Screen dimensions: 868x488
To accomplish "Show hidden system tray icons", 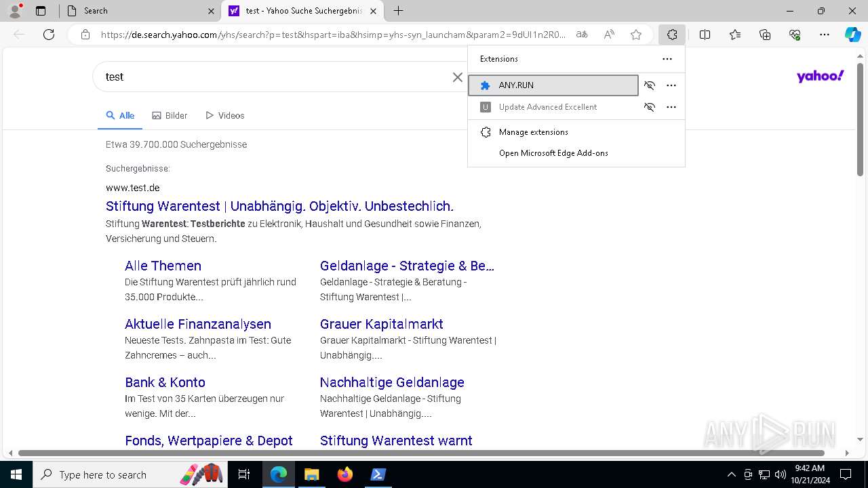I will [731, 474].
